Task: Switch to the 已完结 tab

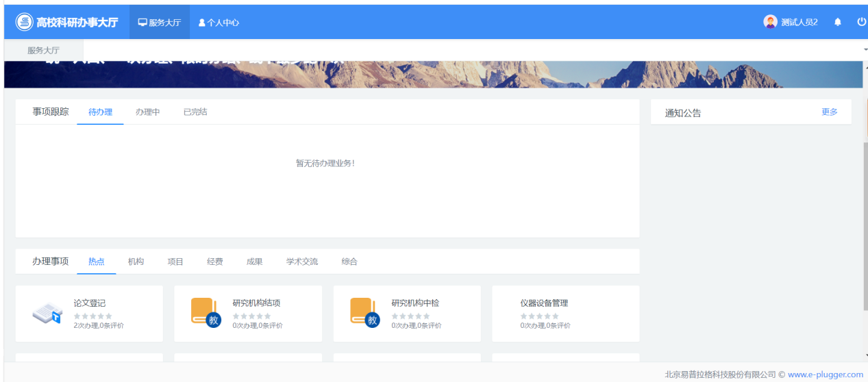Action: [195, 112]
